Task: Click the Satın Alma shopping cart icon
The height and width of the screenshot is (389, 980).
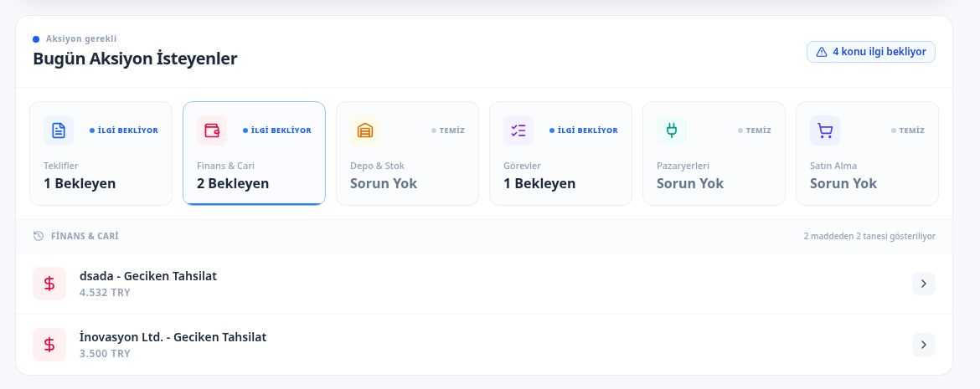Action: pos(825,131)
